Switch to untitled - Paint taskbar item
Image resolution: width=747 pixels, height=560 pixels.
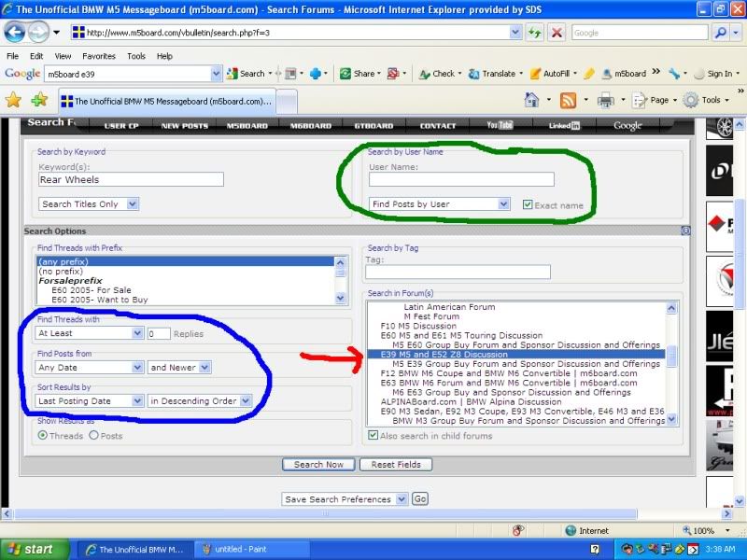point(251,549)
